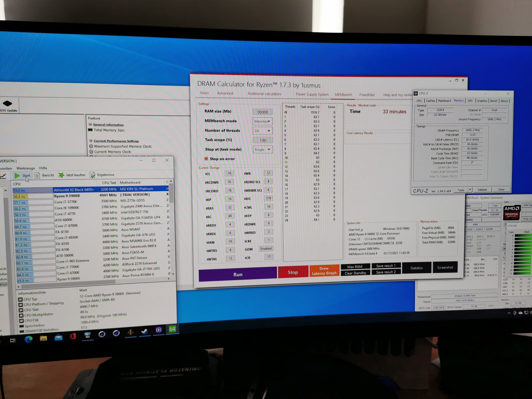
Task: Collapse Current Memory Clock entry
Action: coord(91,152)
